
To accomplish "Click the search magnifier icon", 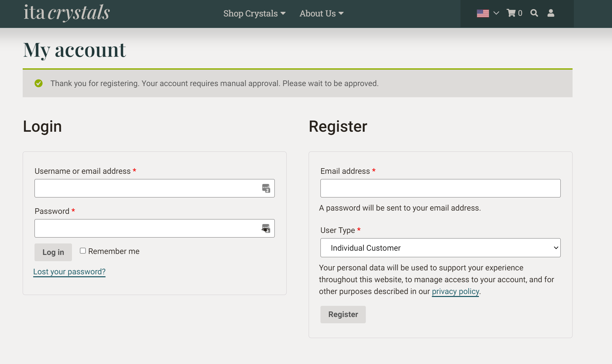I will pyautogui.click(x=534, y=13).
